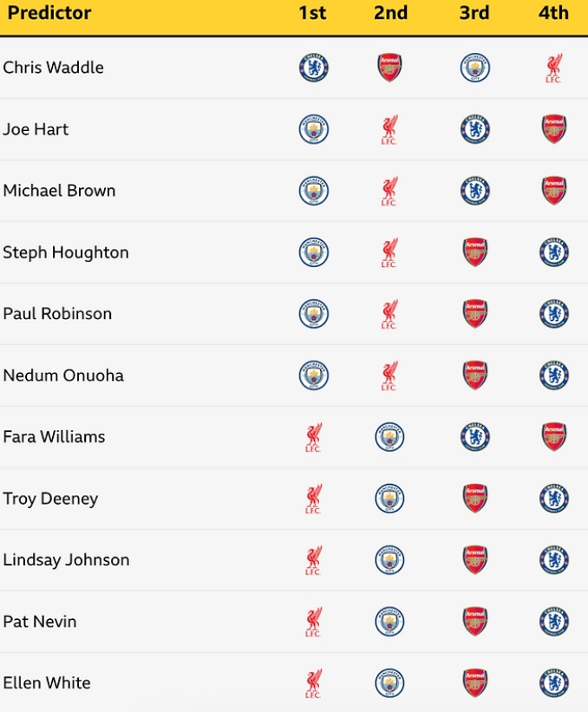
Task: Click Joe Hart's 4th place Arsenal badge
Action: point(553,129)
